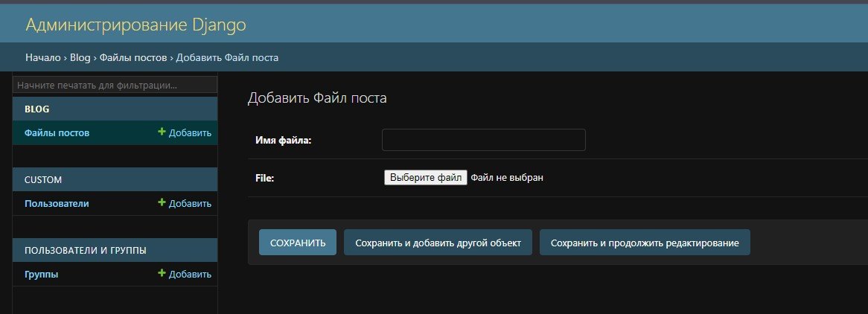Open the BLOG app section header
Viewport: 868px width, 314px height.
37,109
